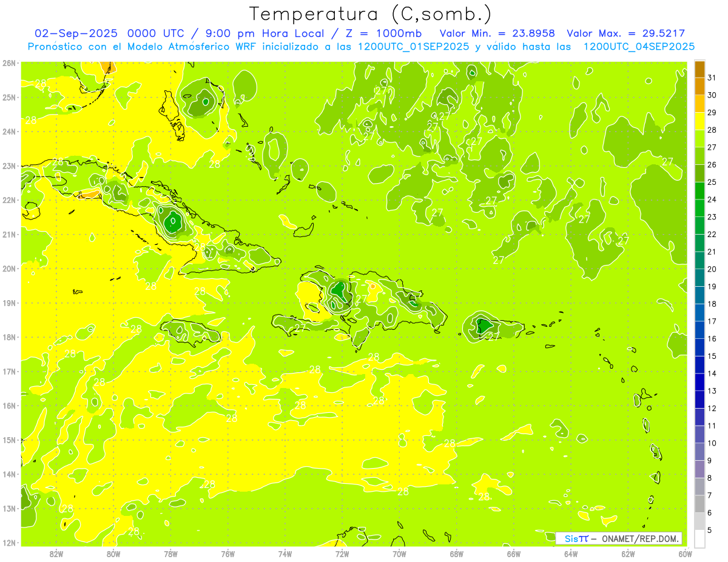The image size is (728, 562).
Task: Click the title "Temperatura (C,somb.)"
Action: [x=371, y=14]
